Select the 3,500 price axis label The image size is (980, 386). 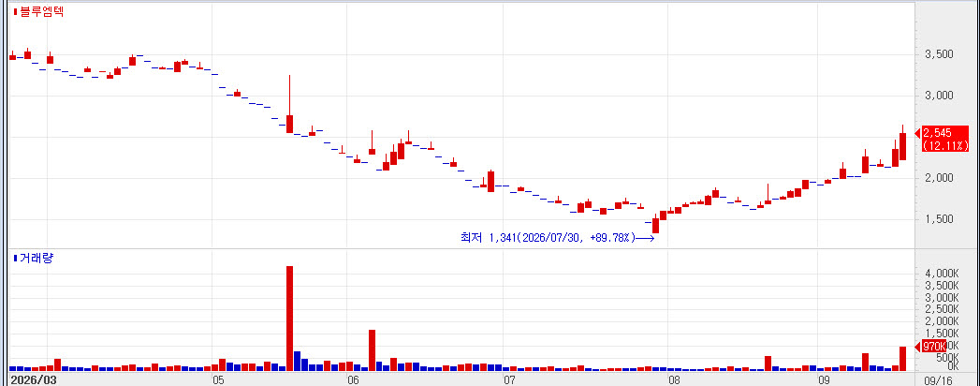pos(938,54)
